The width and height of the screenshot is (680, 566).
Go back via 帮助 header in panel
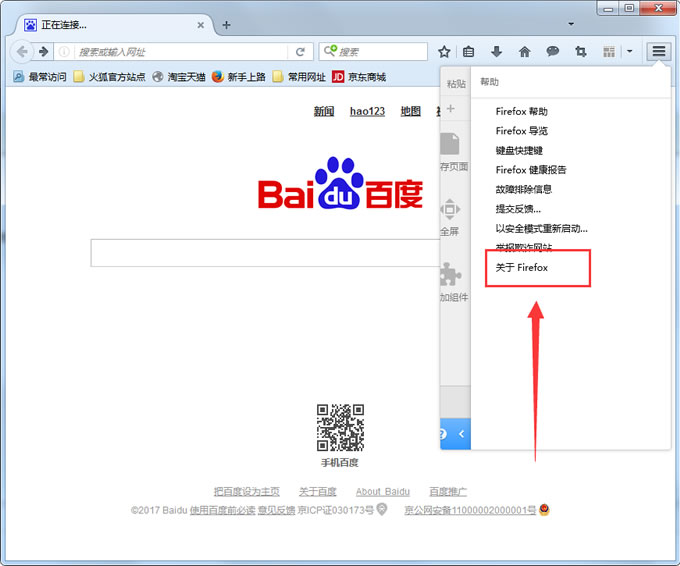tap(489, 82)
